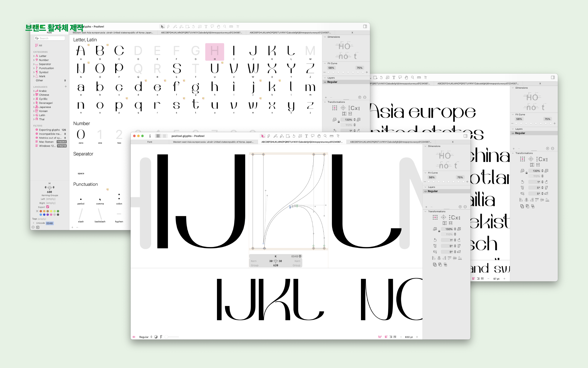Screen dimensions: 588x368
Task: Click flip horizontal in front Transformations panel
Action: tap(445, 223)
